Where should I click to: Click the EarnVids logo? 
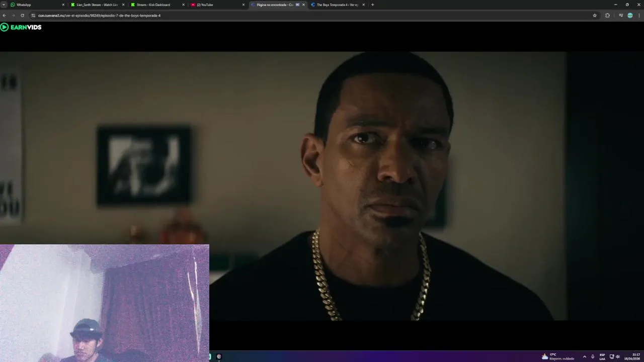pos(21,27)
